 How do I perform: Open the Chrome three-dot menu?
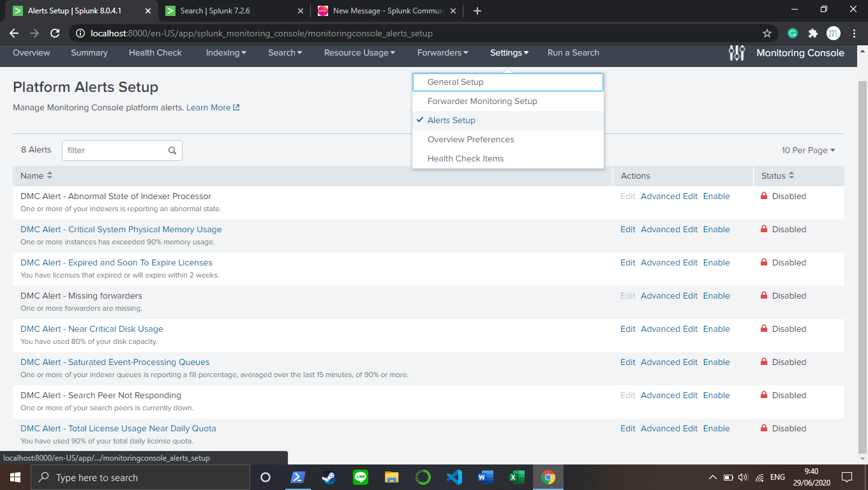pos(854,33)
